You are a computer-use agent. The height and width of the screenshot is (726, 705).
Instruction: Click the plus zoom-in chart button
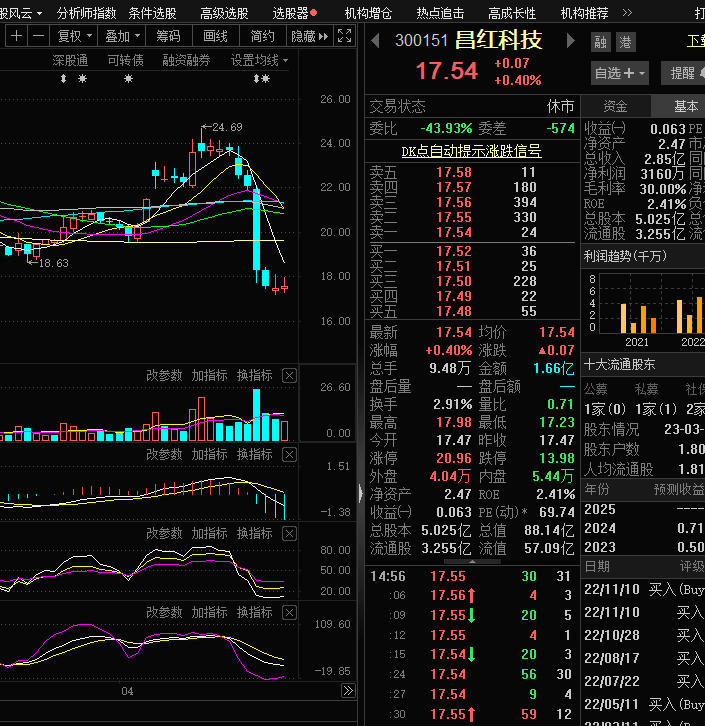coord(16,36)
